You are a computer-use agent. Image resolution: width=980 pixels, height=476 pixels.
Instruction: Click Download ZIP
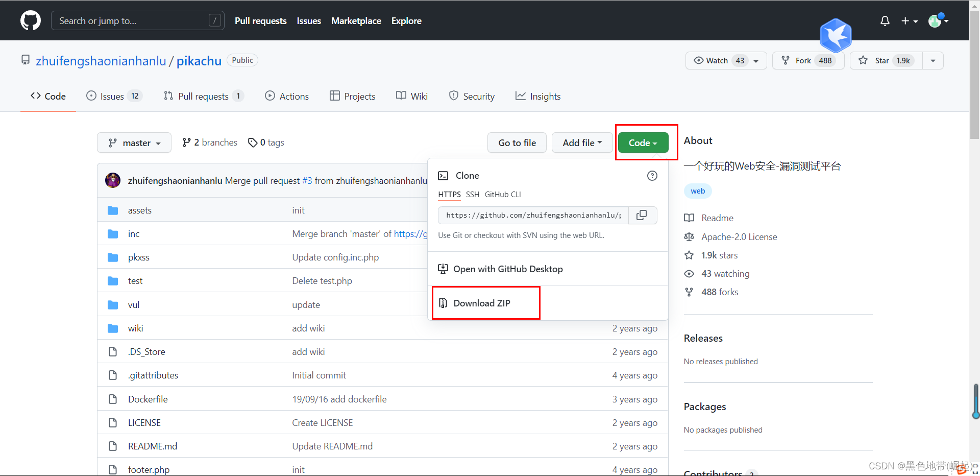482,303
